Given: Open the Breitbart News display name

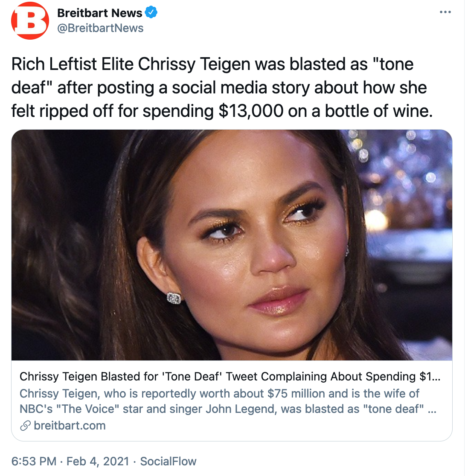Looking at the screenshot, I should point(100,13).
